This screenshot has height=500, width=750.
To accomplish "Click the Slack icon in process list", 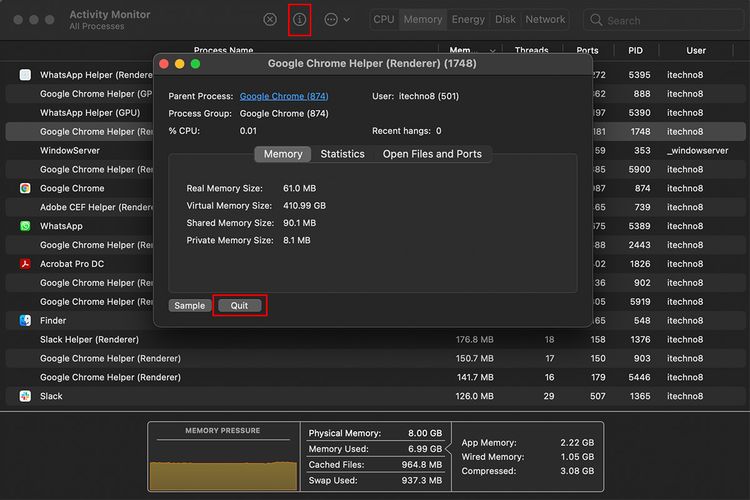I will pyautogui.click(x=25, y=396).
